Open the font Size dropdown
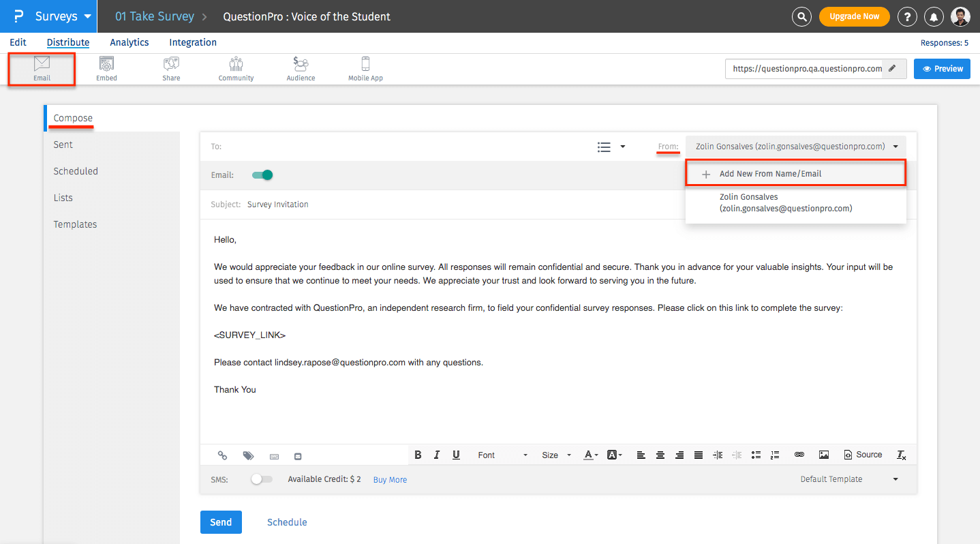980x544 pixels. click(557, 455)
